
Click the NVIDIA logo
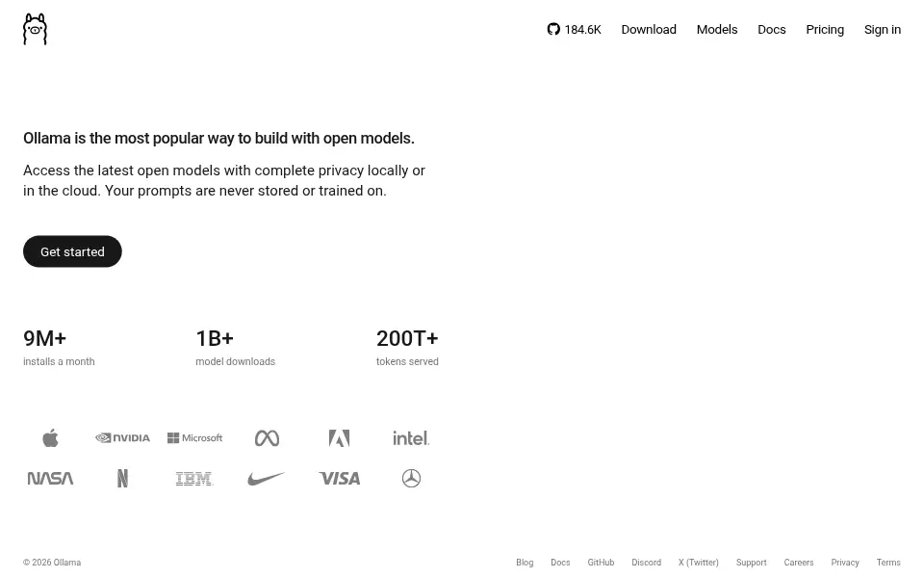[x=122, y=438]
